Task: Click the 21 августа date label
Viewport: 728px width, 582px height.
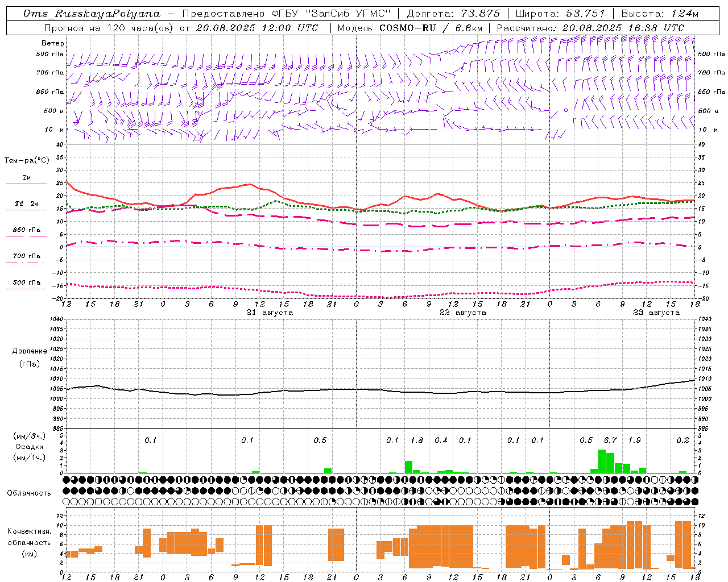Action: [x=270, y=313]
